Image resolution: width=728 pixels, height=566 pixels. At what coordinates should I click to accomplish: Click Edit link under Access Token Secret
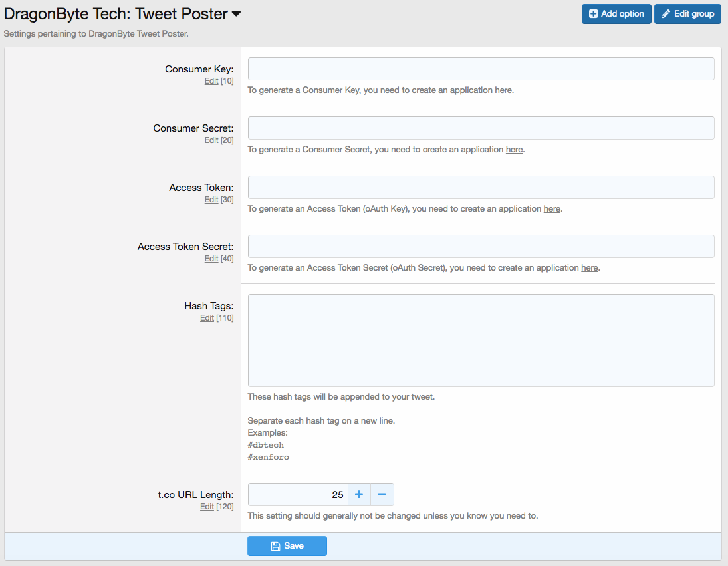pyautogui.click(x=211, y=259)
